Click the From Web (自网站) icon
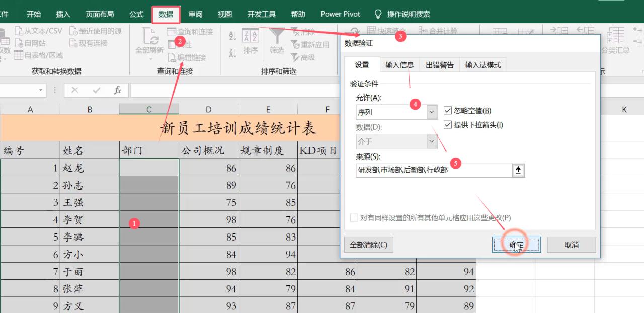 pyautogui.click(x=19, y=43)
